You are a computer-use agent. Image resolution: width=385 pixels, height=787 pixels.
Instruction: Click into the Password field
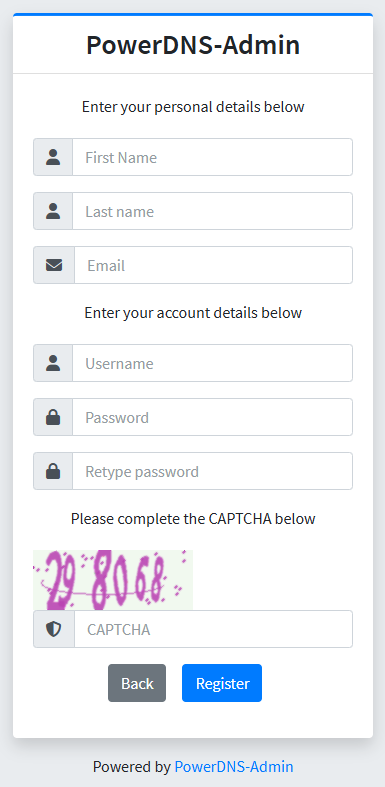click(212, 417)
